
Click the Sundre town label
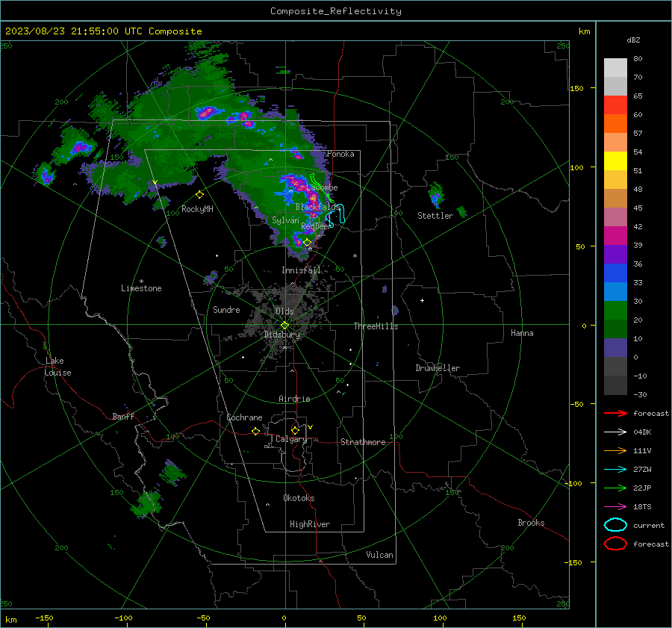[226, 310]
